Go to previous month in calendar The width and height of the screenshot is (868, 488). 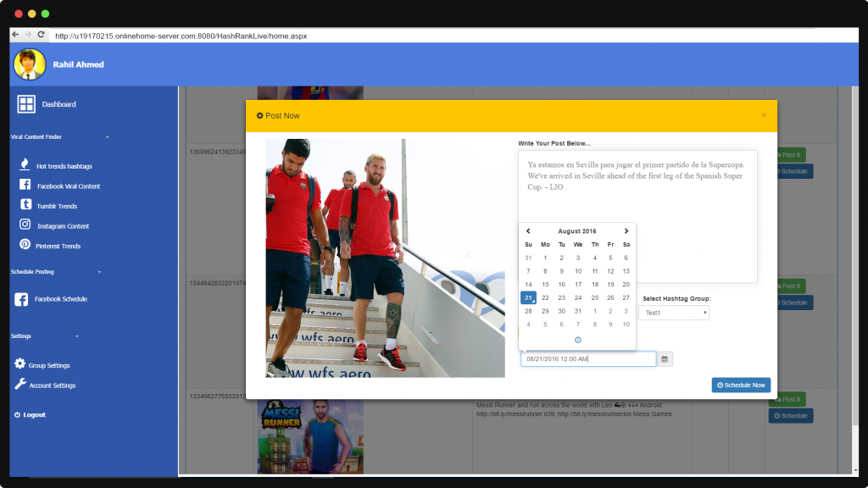point(528,230)
